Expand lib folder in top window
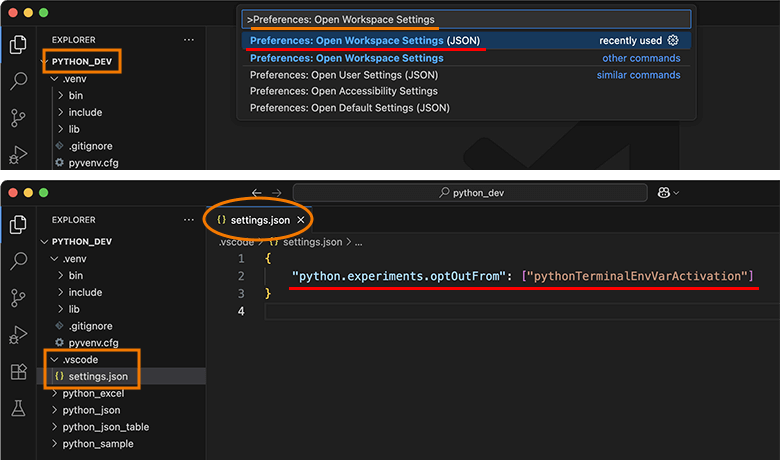Image resolution: width=780 pixels, height=460 pixels. tap(60, 129)
